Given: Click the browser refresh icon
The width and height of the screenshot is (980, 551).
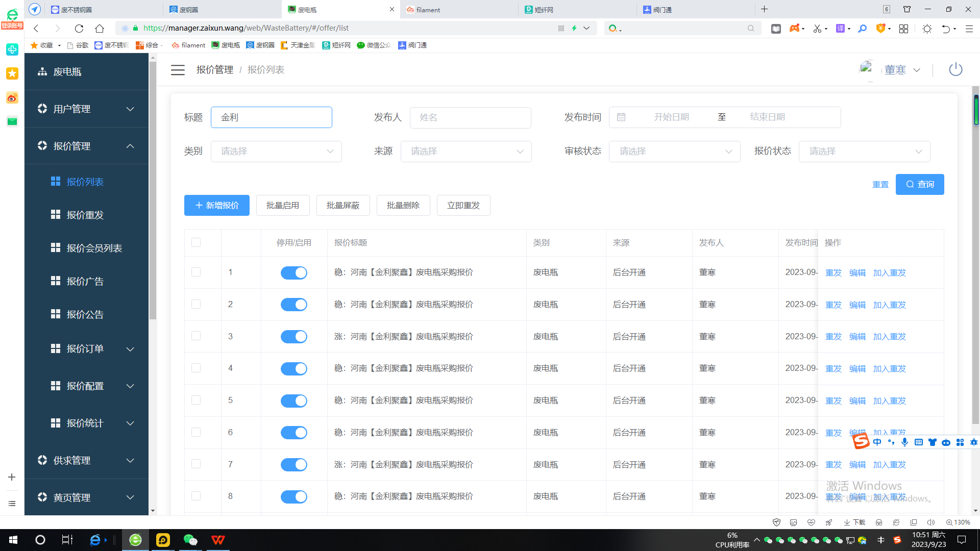Looking at the screenshot, I should pyautogui.click(x=79, y=28).
